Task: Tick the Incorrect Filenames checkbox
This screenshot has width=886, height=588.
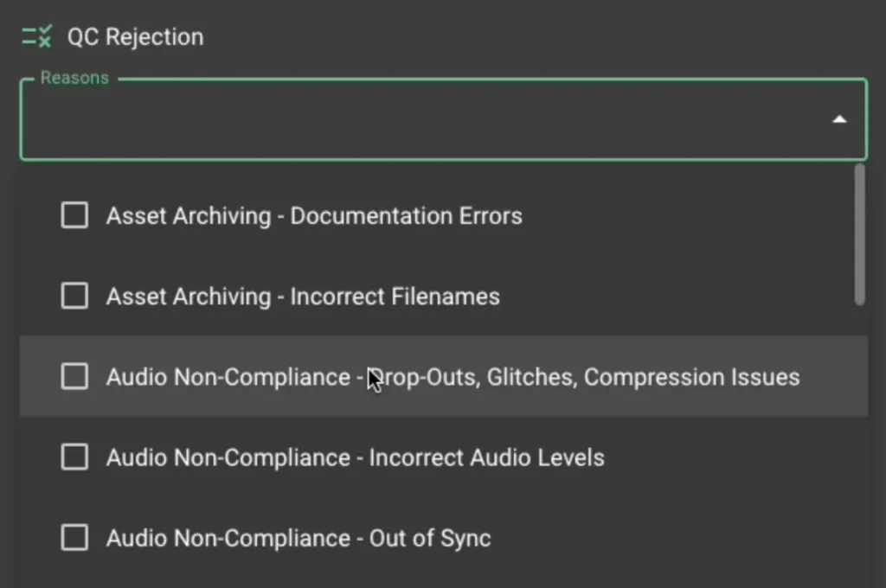Action: (x=74, y=297)
